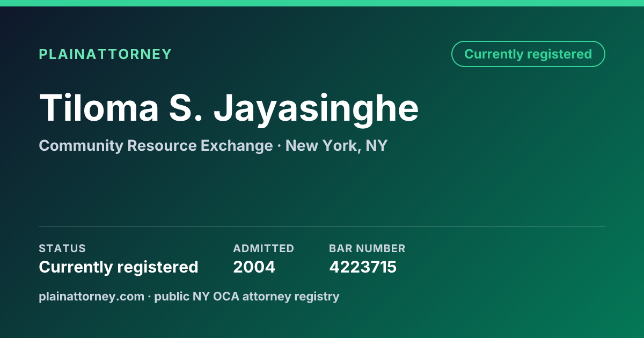Click the Currently registered pill badge

(528, 54)
